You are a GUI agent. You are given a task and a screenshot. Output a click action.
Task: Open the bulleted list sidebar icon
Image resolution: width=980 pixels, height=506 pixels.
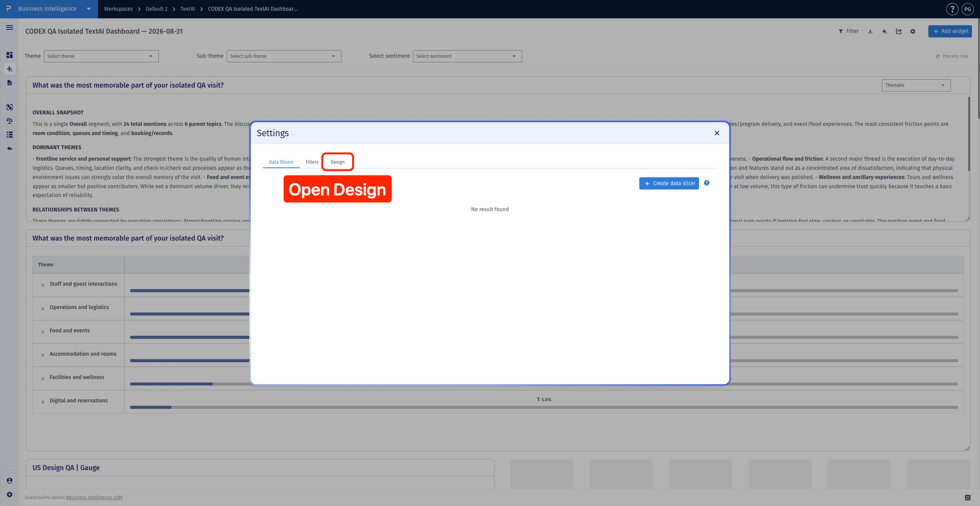10,135
